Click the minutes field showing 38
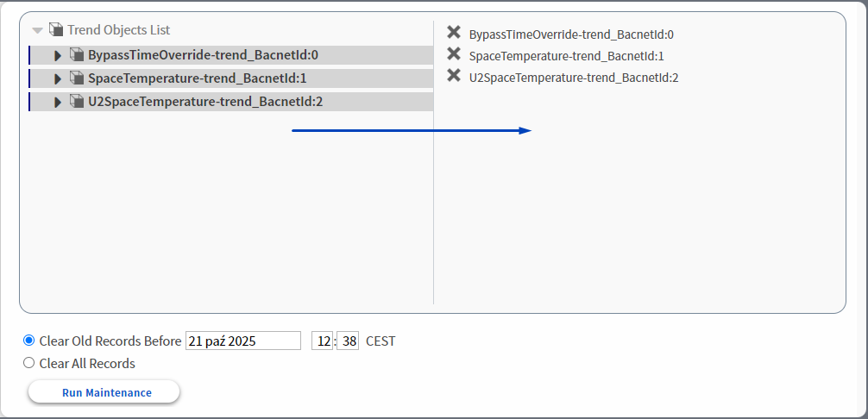This screenshot has width=868, height=419. [348, 341]
